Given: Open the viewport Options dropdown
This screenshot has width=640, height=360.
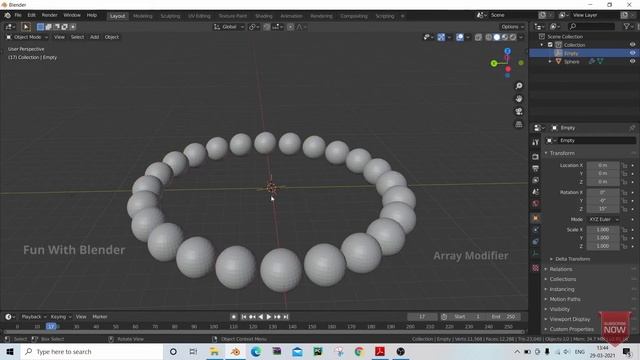Looking at the screenshot, I should (x=512, y=27).
